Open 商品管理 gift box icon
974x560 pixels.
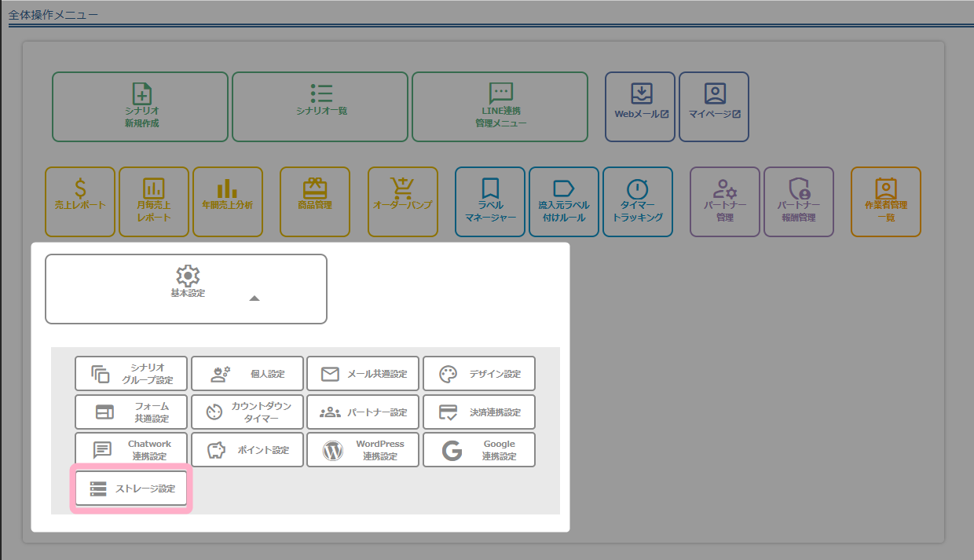pos(315,188)
